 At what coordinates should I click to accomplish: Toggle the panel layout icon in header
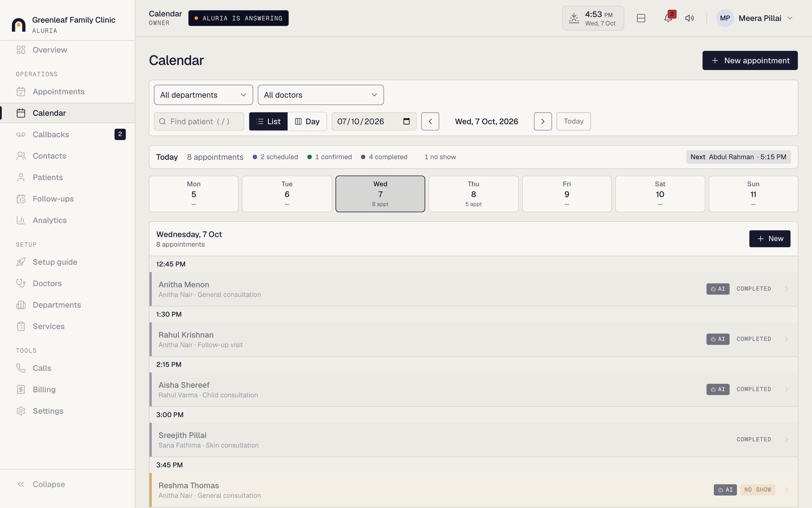click(641, 18)
